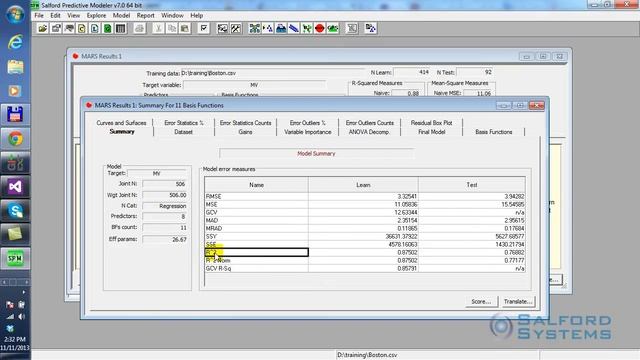The height and width of the screenshot is (360, 640).
Task: Open the View menu
Action: coord(73,16)
